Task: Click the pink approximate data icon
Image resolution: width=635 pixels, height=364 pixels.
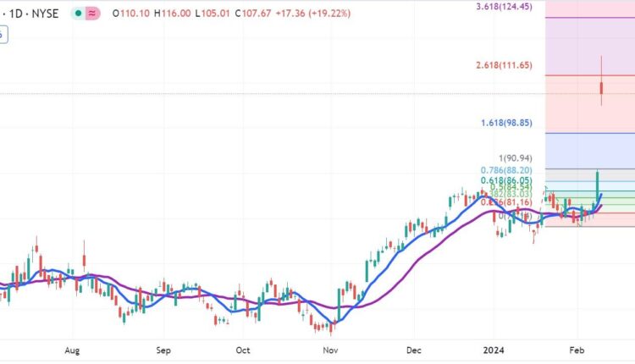Action: [x=91, y=14]
